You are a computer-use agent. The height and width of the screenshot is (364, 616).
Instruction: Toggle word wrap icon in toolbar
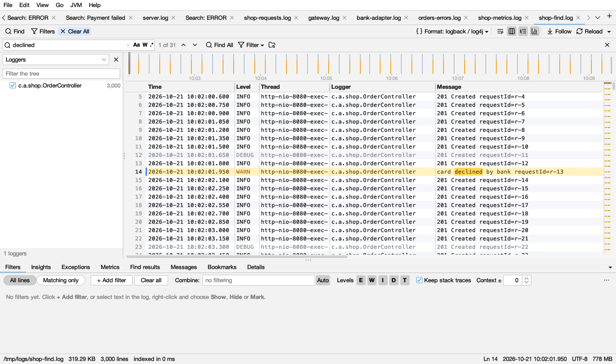coord(500,31)
